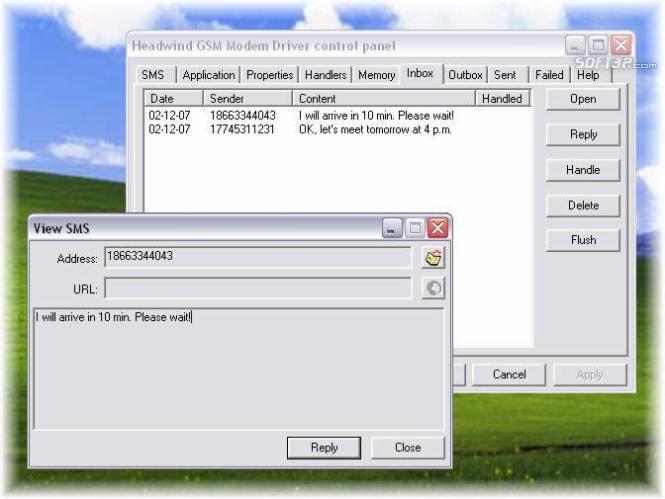The height and width of the screenshot is (499, 665).
Task: Click inside the SMS message text area
Action: click(238, 369)
